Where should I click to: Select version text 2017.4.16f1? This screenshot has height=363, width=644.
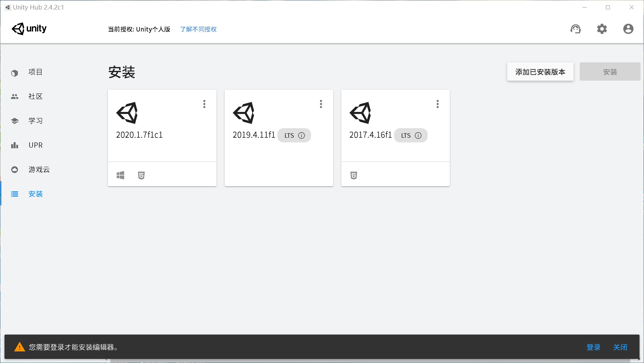pyautogui.click(x=370, y=135)
